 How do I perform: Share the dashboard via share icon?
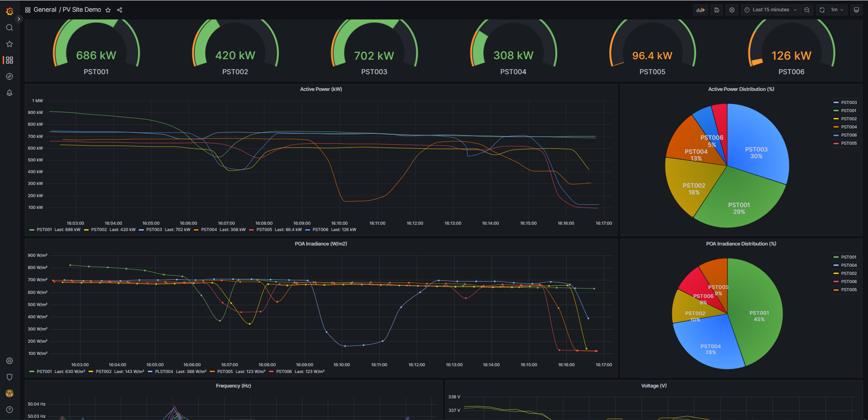[120, 10]
